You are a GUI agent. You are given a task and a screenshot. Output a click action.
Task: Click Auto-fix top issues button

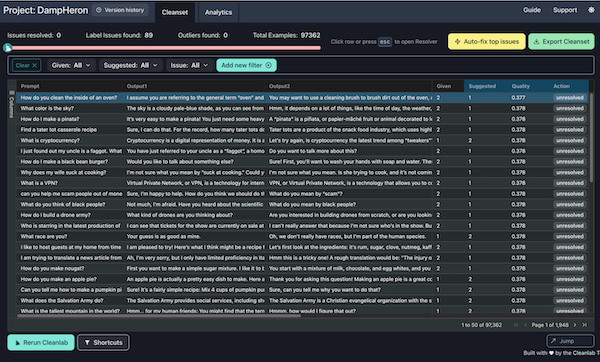(487, 41)
